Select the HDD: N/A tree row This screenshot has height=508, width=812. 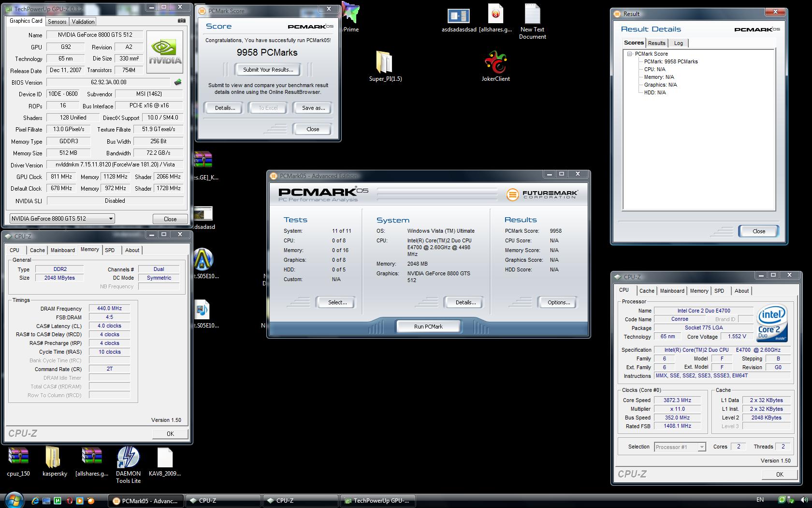pyautogui.click(x=655, y=92)
